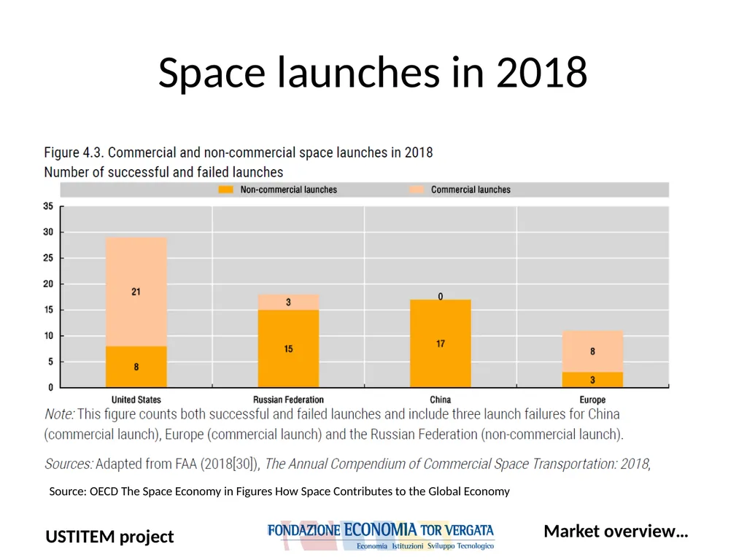Click the Europe commercial segment labeled 8

592,351
